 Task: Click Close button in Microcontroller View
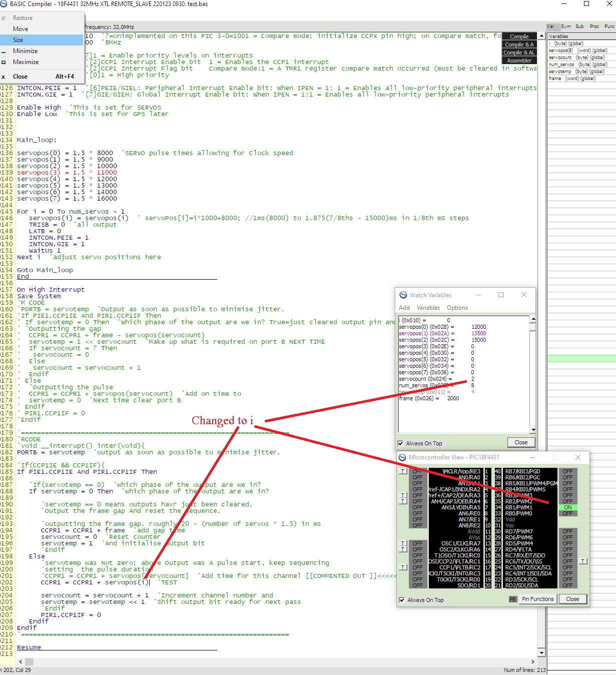pos(572,599)
